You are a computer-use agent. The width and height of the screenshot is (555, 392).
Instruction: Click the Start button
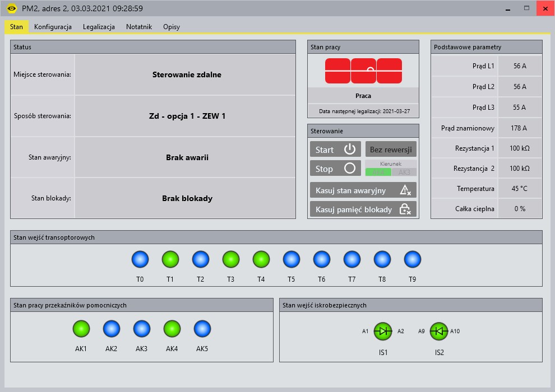(335, 149)
